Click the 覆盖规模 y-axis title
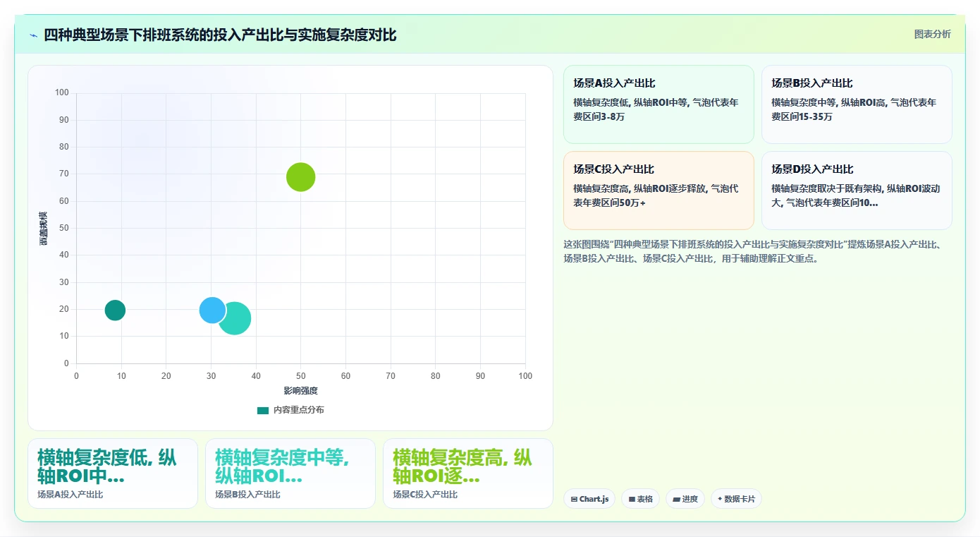The width and height of the screenshot is (980, 537). click(x=44, y=228)
